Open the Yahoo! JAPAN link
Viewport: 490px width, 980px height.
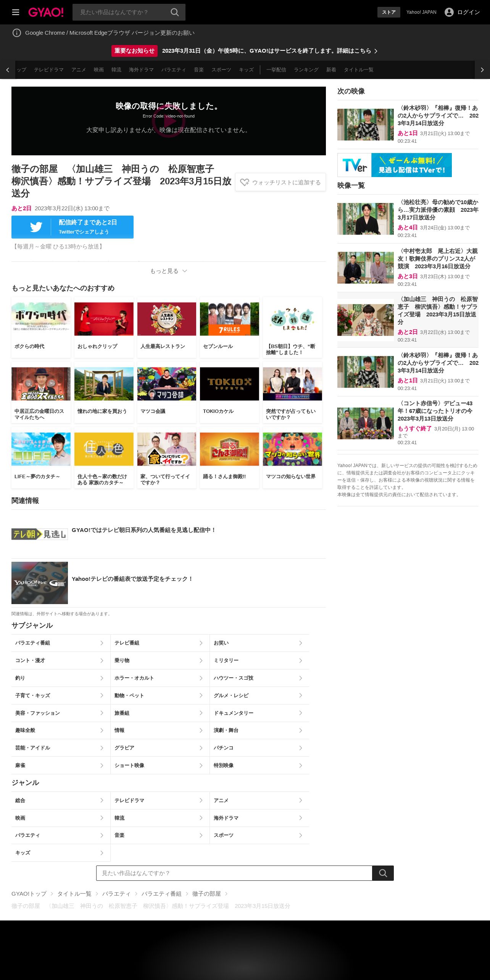coord(421,12)
